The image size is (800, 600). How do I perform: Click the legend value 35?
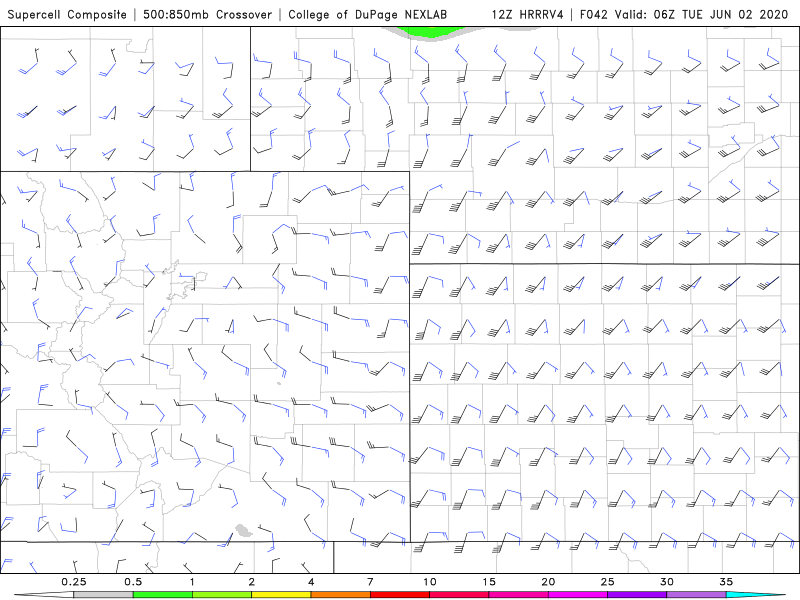(x=726, y=582)
